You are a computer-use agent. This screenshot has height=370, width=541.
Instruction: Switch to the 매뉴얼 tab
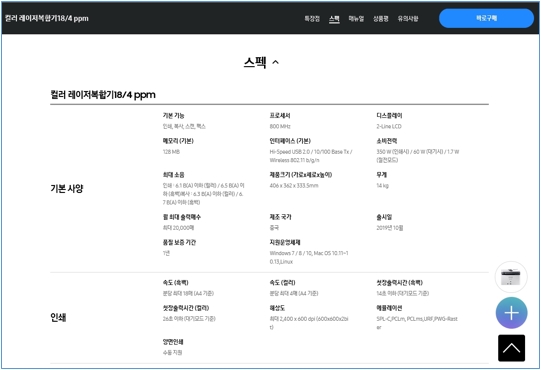tap(356, 19)
